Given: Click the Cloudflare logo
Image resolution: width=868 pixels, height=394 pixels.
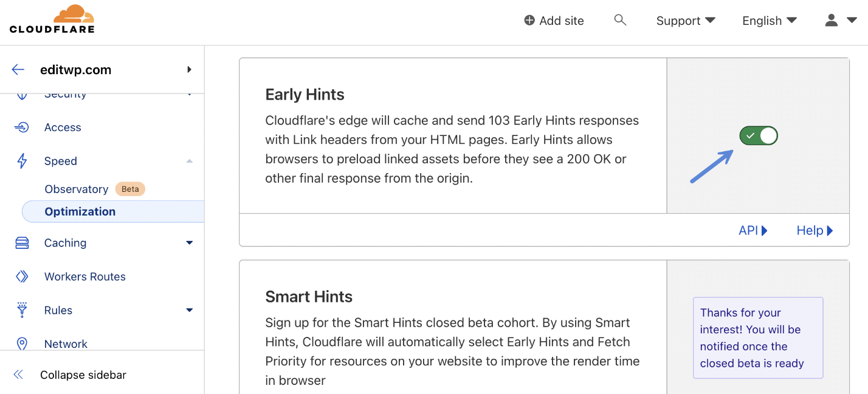Looking at the screenshot, I should (x=52, y=18).
